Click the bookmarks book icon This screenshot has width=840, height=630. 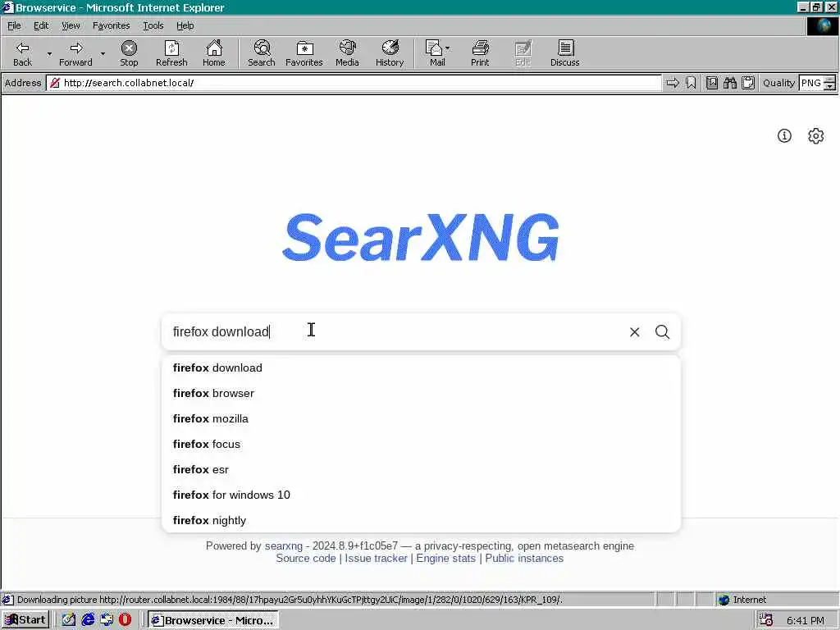point(711,83)
